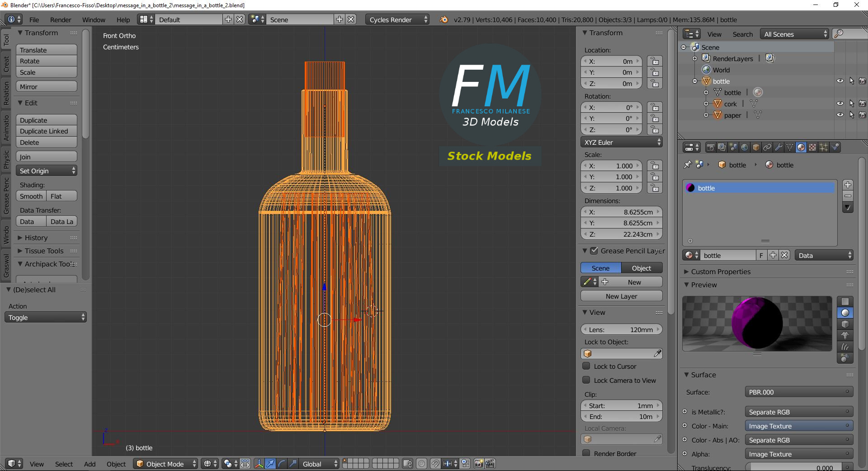Select the rotate manipulator arc icon
868x471 pixels.
(282, 464)
